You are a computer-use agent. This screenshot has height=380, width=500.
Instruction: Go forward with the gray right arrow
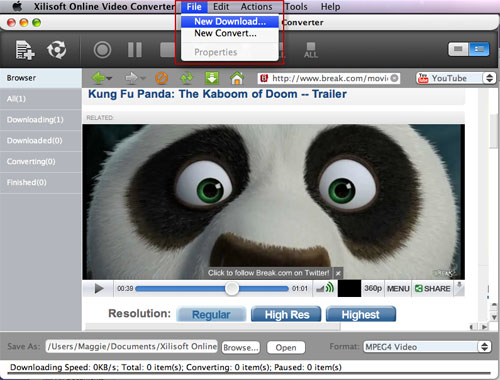pos(131,78)
